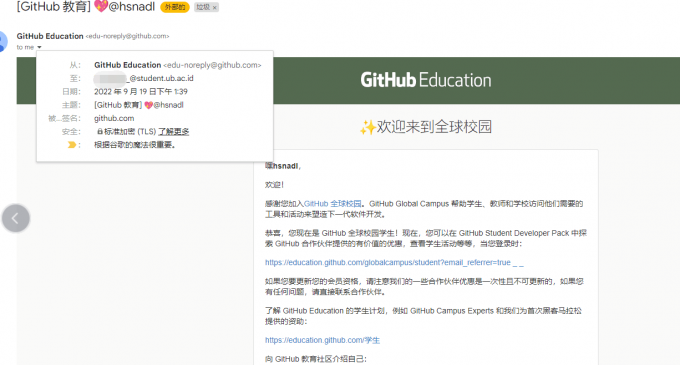Click the github.com signed-by value
Image resolution: width=680 pixels, height=365 pixels.
point(114,118)
